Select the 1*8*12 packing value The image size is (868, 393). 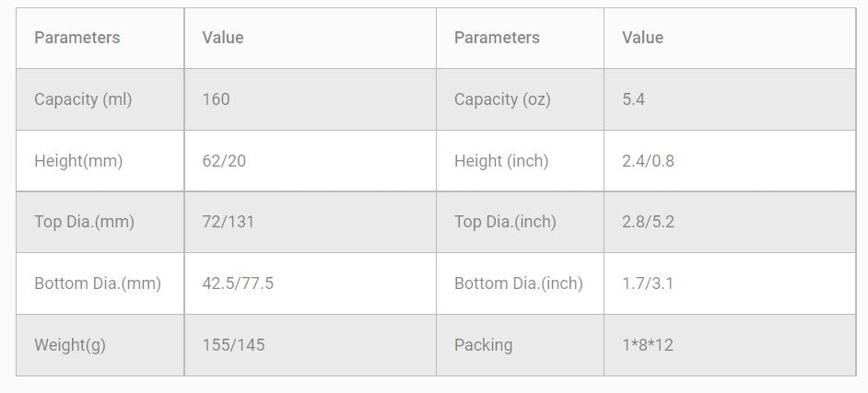pos(648,345)
